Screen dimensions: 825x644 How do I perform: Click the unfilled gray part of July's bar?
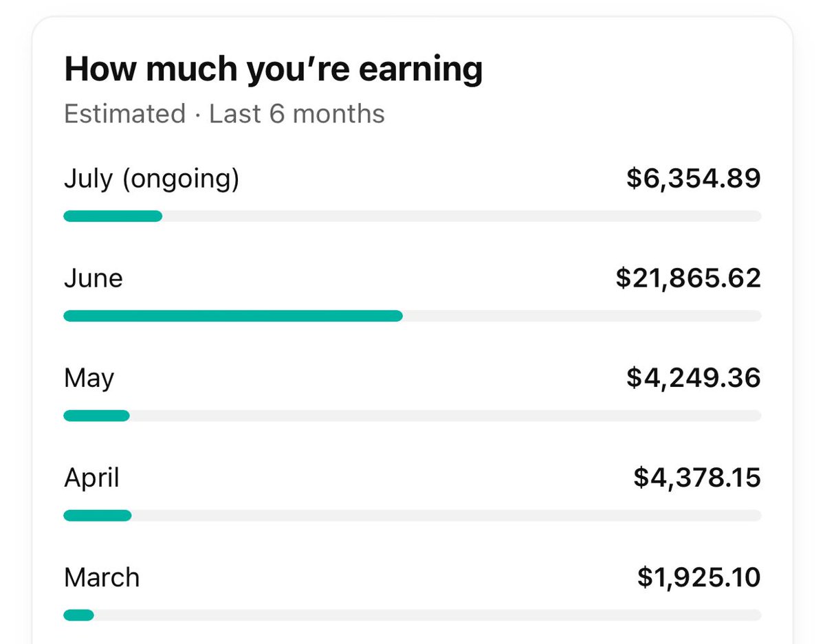click(x=461, y=216)
